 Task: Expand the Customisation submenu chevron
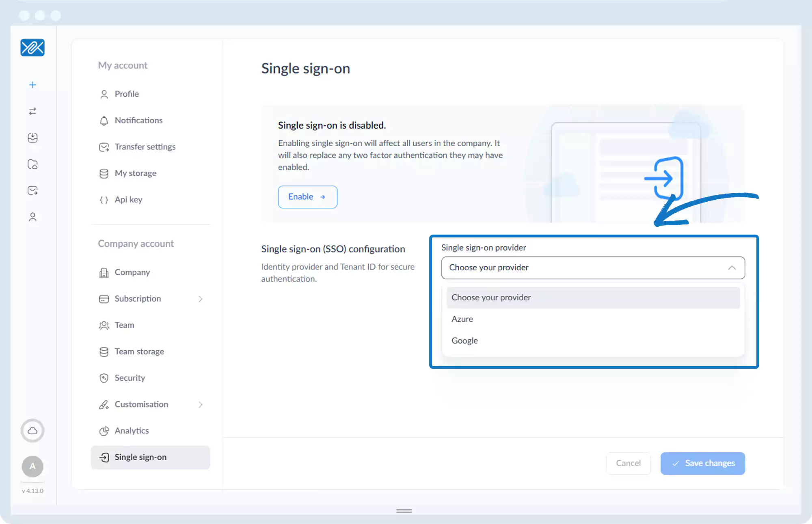[201, 405]
